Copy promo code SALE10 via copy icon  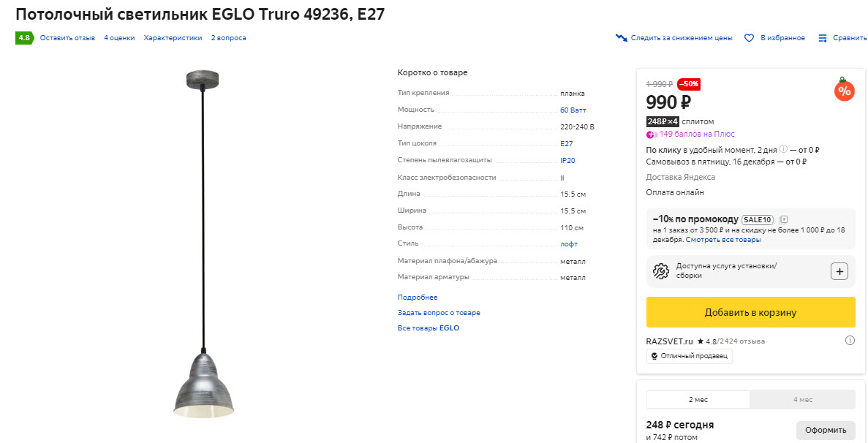[x=782, y=219]
